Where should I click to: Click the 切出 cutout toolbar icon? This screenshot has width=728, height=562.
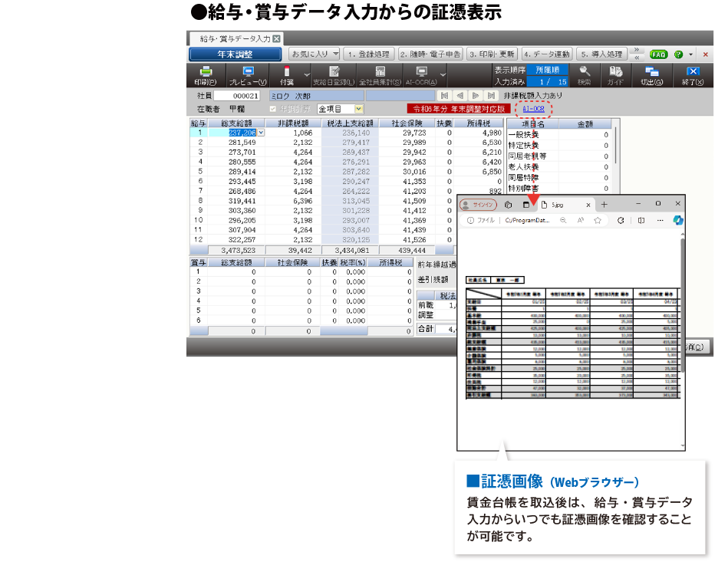click(653, 75)
